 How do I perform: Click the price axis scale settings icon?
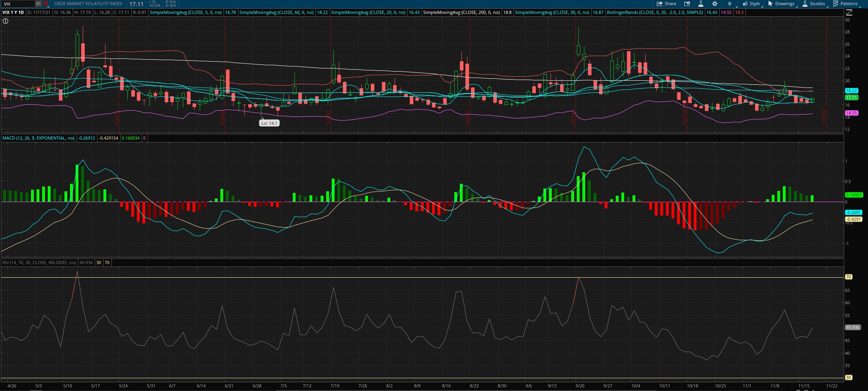(849, 12)
